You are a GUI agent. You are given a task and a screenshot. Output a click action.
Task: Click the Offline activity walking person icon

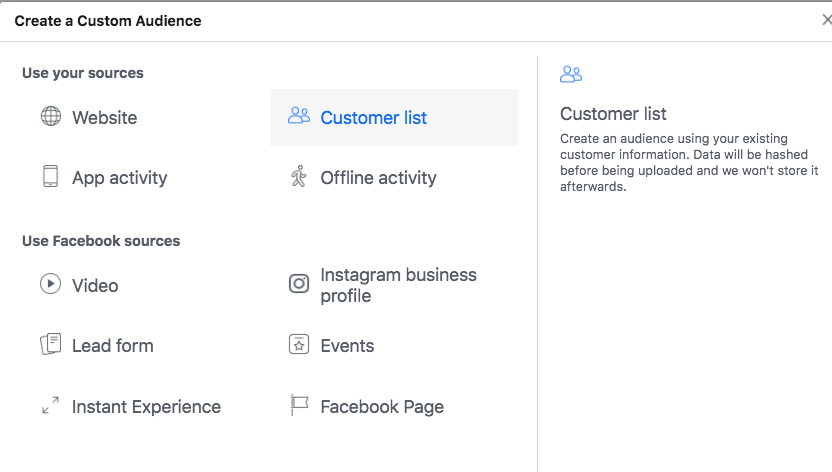pos(299,176)
